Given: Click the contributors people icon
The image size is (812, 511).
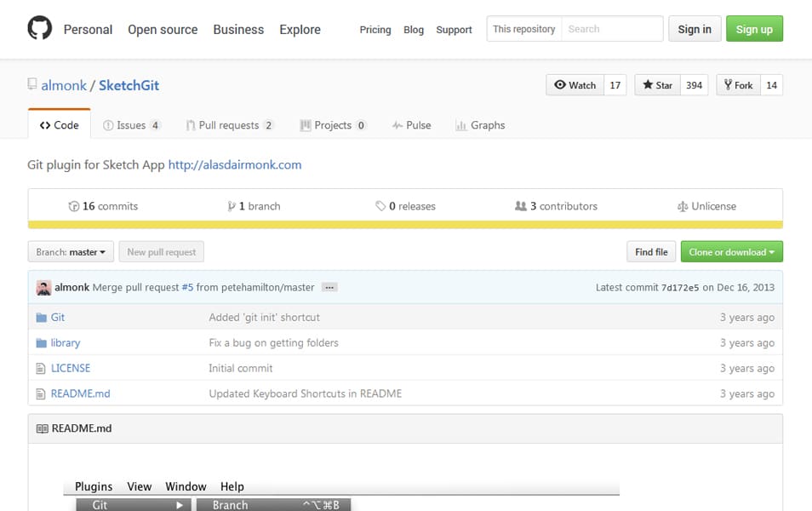Looking at the screenshot, I should click(x=521, y=206).
